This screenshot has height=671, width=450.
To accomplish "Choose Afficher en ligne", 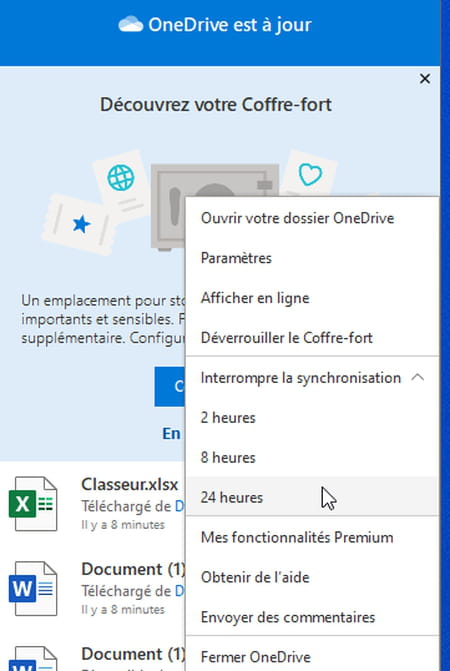I will click(313, 298).
